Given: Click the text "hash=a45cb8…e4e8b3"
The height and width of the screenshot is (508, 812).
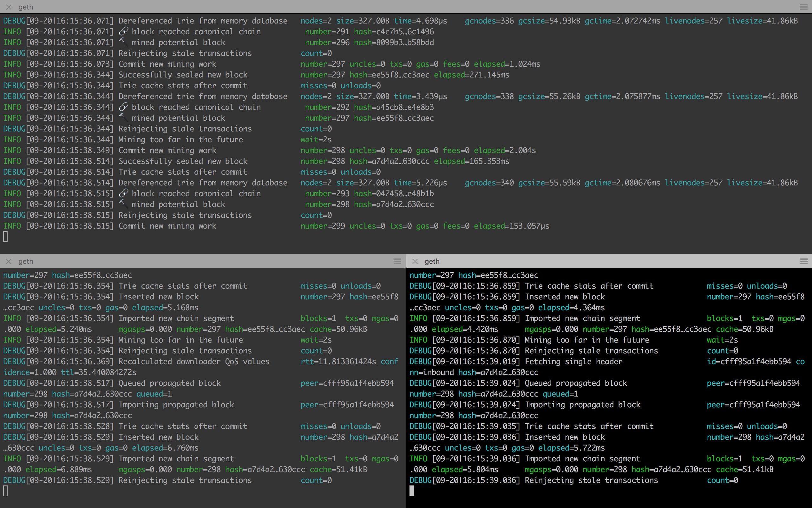Looking at the screenshot, I should (x=394, y=107).
